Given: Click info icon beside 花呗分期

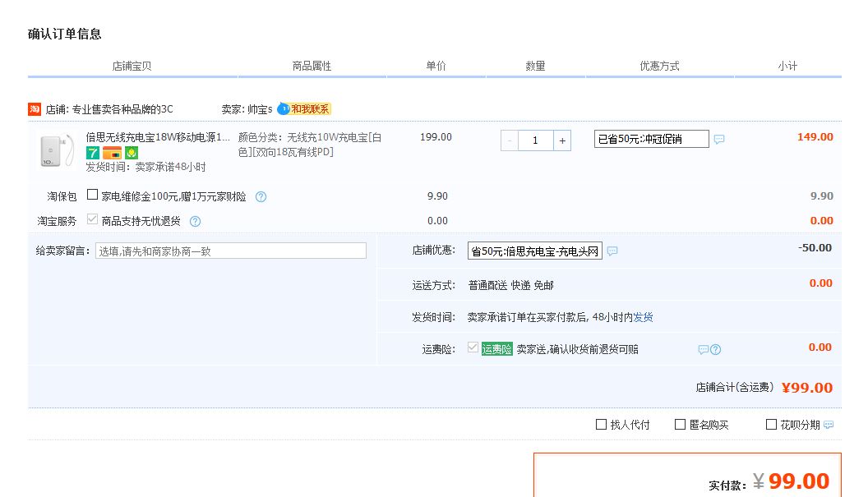Looking at the screenshot, I should pyautogui.click(x=829, y=425).
